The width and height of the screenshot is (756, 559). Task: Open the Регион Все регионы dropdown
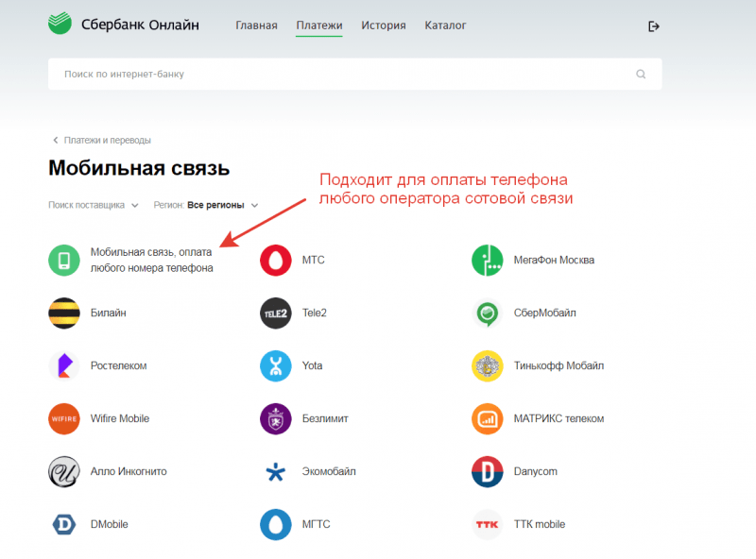point(206,205)
